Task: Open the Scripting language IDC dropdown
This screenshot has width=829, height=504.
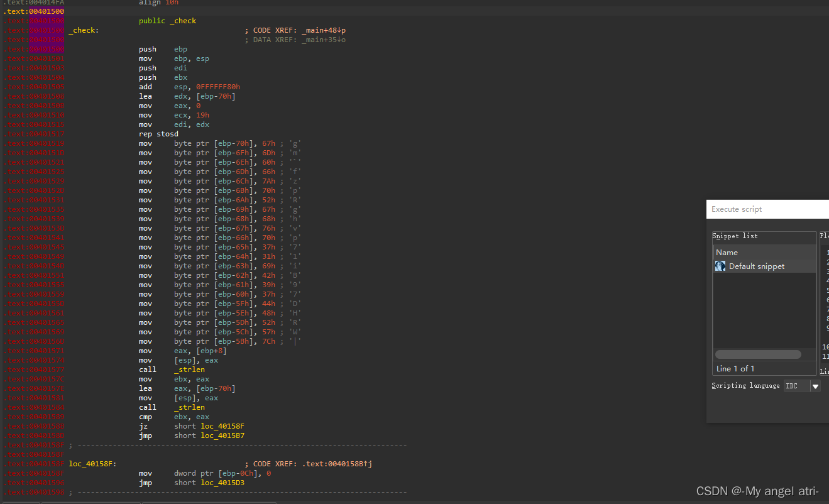Action: coord(815,386)
